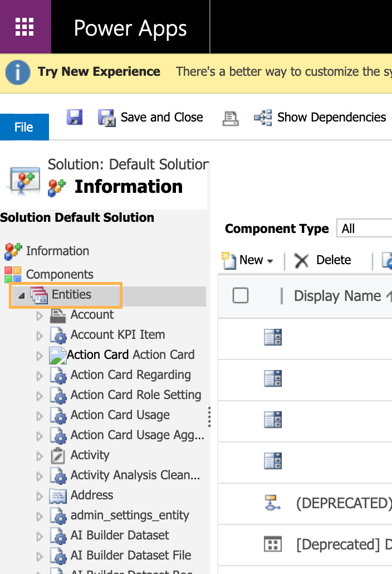Click the printer icon in the toolbar
Viewport: 392px width, 574px height.
(231, 118)
